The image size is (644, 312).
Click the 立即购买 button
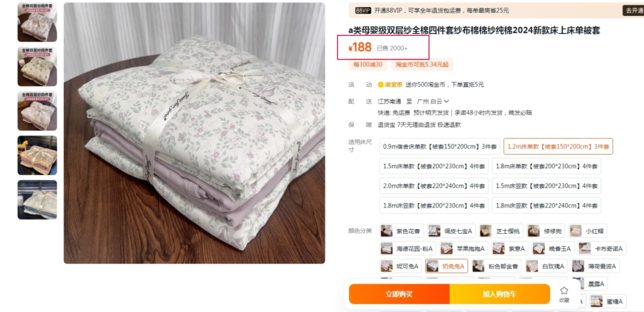(x=399, y=294)
